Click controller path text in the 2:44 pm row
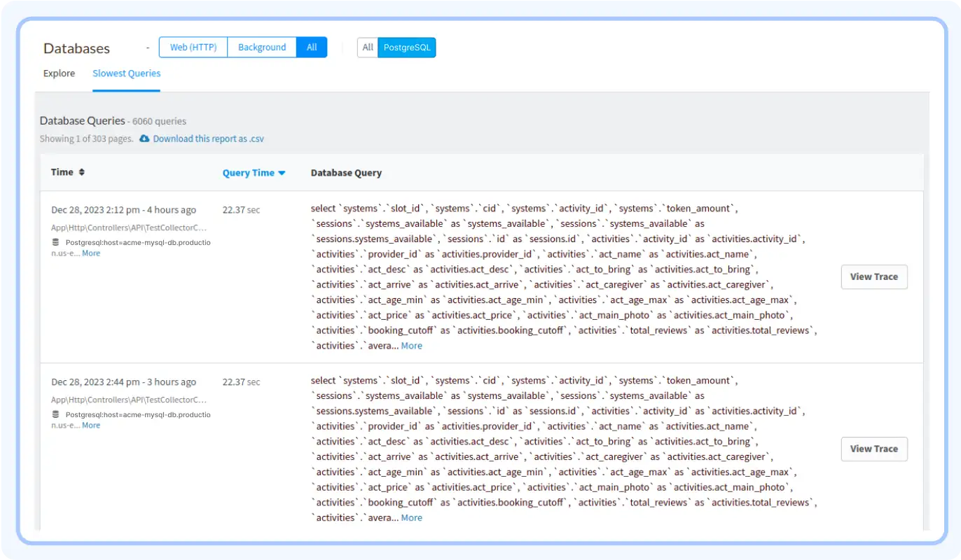 pos(129,400)
